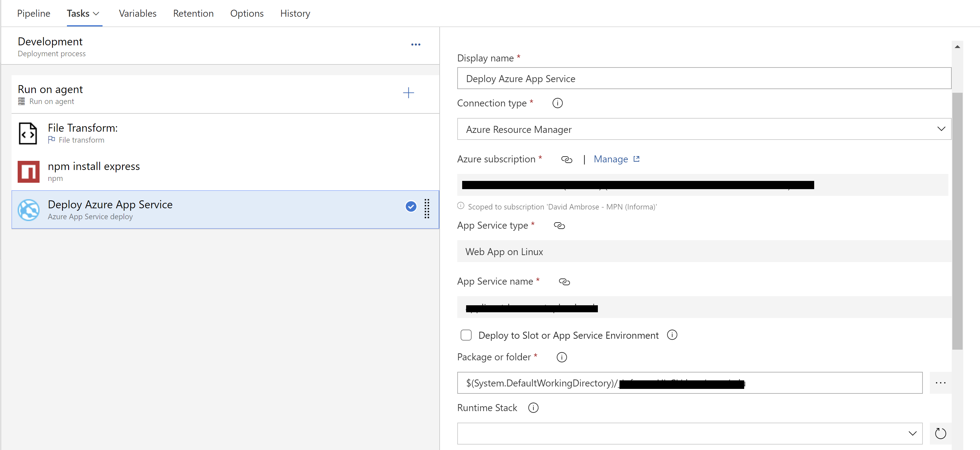Click the link icon beside Azure subscription
The height and width of the screenshot is (450, 980).
(567, 159)
